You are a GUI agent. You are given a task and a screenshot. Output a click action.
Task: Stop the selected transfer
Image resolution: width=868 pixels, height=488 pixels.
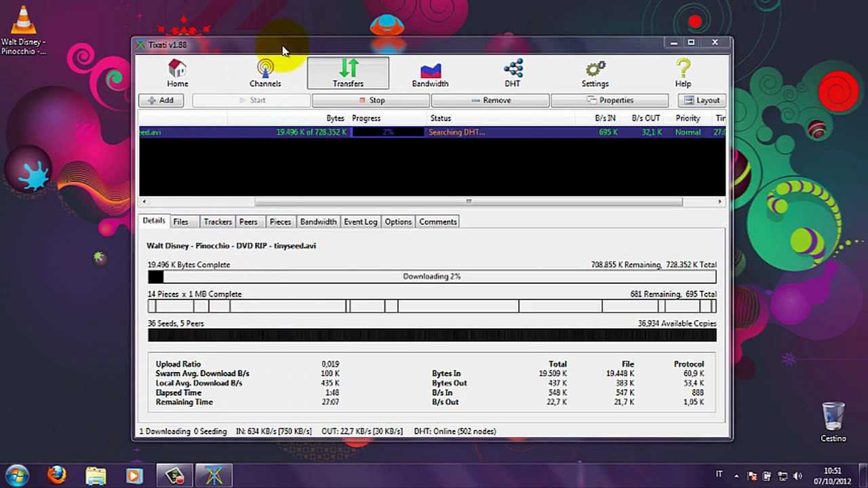[x=371, y=100]
